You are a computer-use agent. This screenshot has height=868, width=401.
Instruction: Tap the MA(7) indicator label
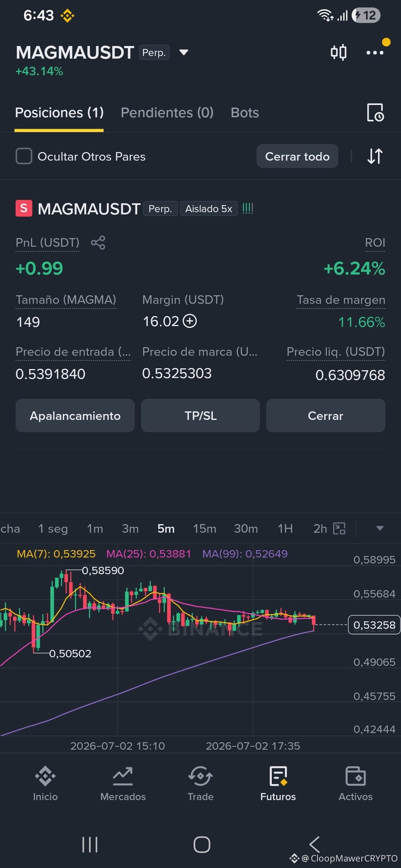tap(56, 554)
